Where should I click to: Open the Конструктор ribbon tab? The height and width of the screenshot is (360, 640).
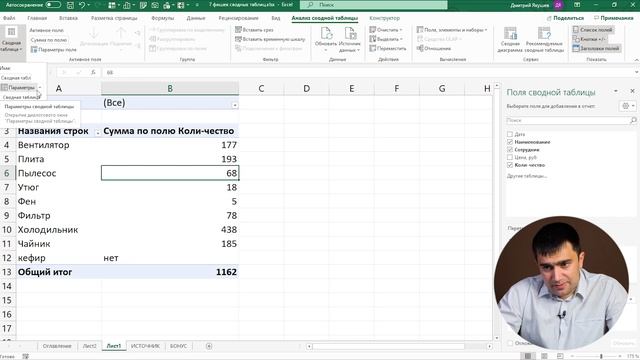click(384, 18)
